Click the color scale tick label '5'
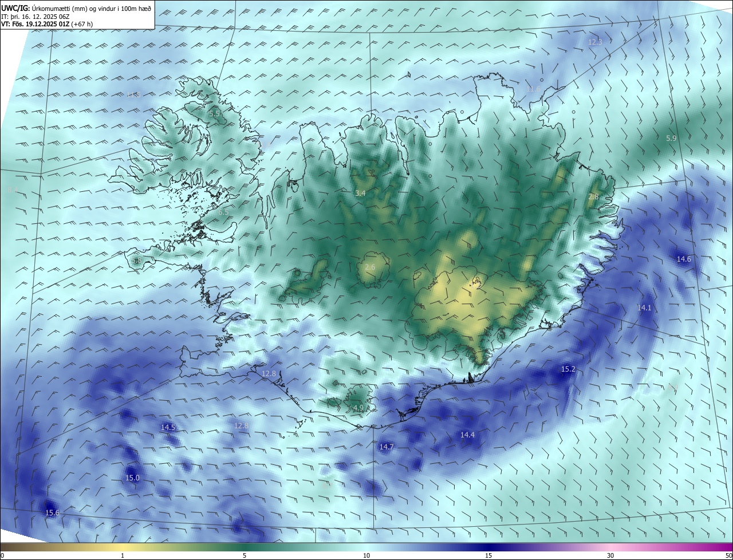 tap(245, 555)
